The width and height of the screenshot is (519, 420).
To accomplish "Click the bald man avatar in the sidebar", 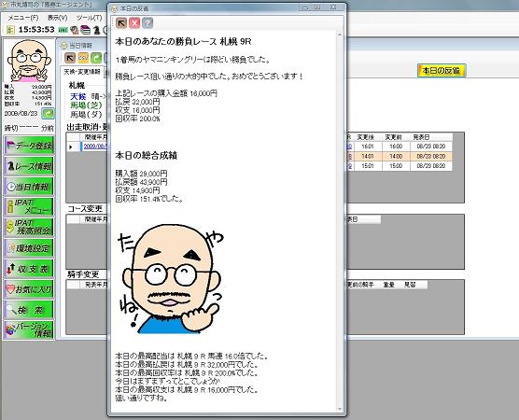I will point(29,61).
